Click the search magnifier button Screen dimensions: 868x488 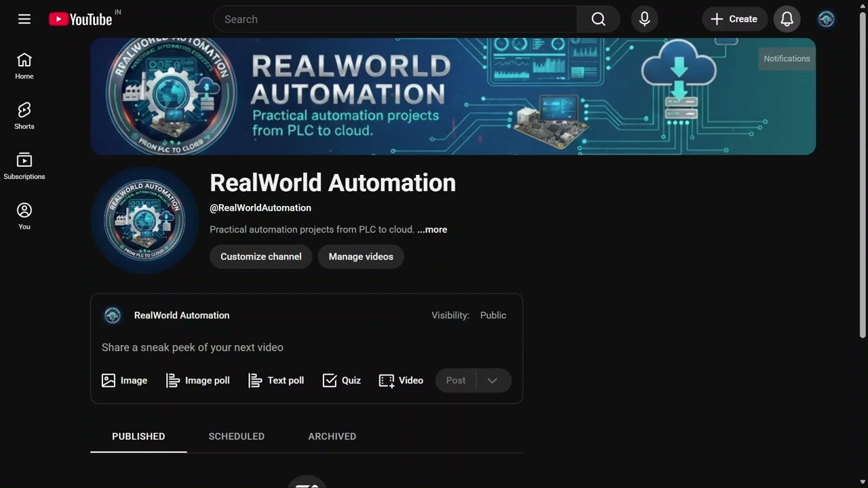pyautogui.click(x=598, y=19)
